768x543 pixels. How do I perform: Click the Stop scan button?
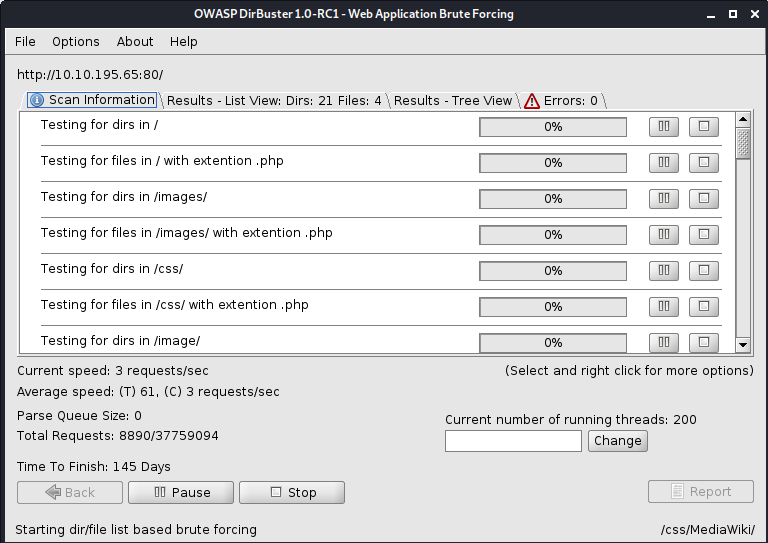pos(292,493)
